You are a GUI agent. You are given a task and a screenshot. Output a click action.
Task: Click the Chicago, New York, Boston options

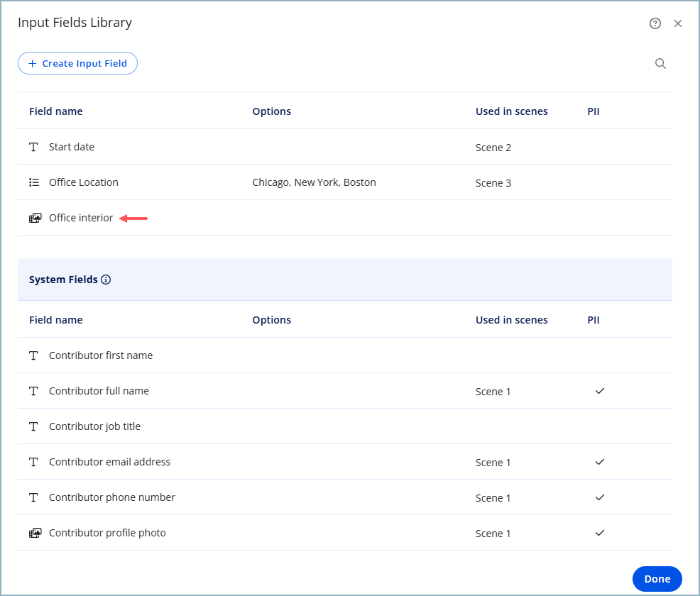pyautogui.click(x=314, y=182)
